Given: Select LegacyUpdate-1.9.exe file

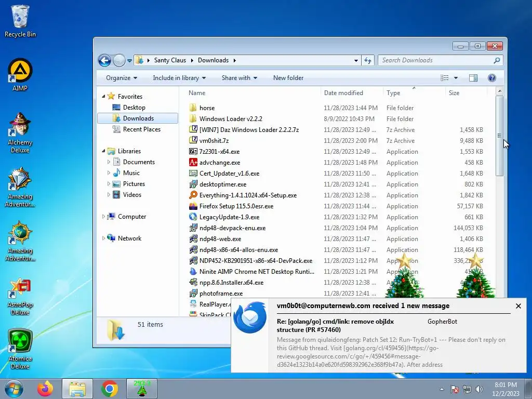Looking at the screenshot, I should 224,217.
